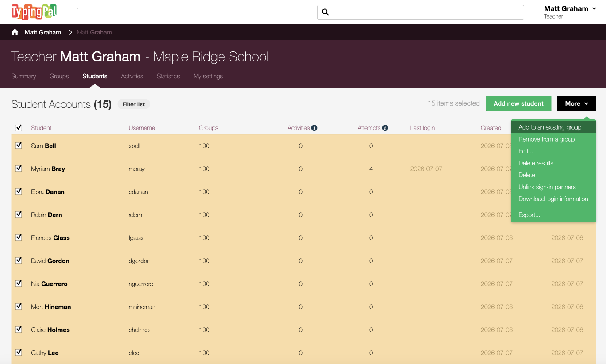606x364 pixels.
Task: Uncheck David Gordon's checkbox
Action: pyautogui.click(x=19, y=260)
